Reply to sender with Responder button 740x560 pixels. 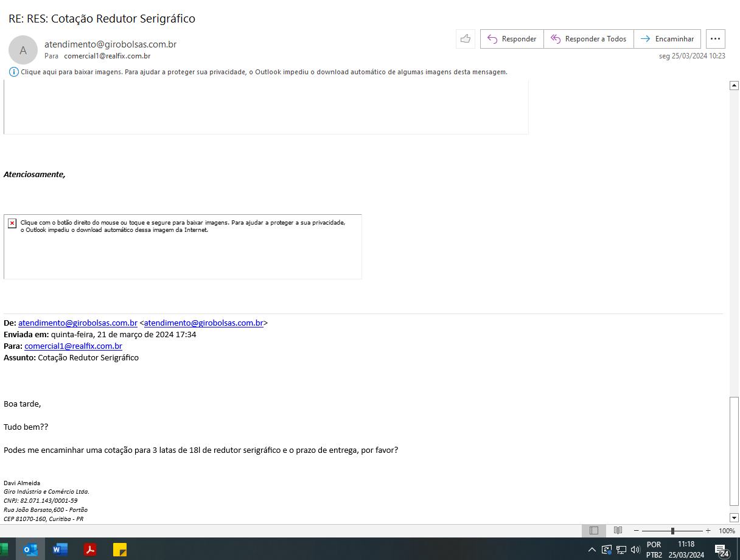tap(512, 39)
